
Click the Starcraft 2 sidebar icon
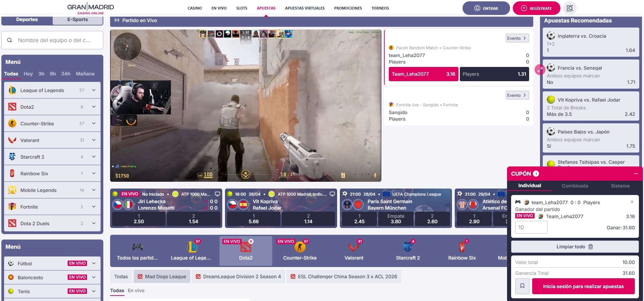point(12,157)
